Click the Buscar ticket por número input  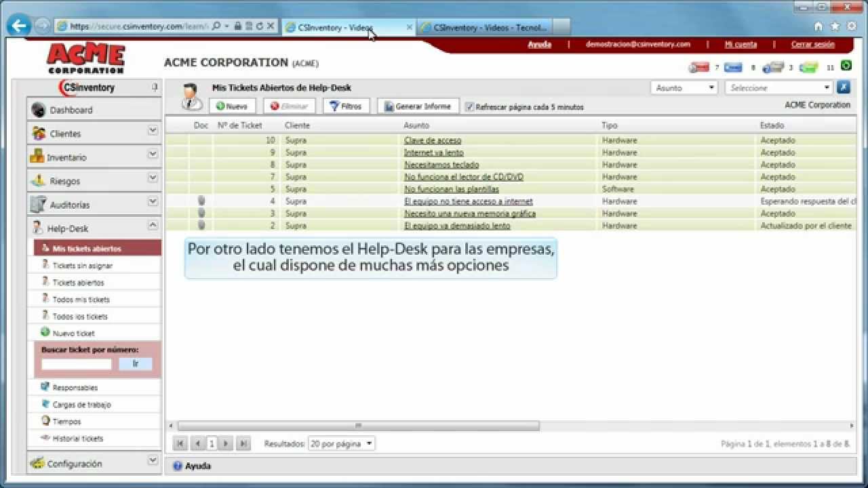coord(76,364)
